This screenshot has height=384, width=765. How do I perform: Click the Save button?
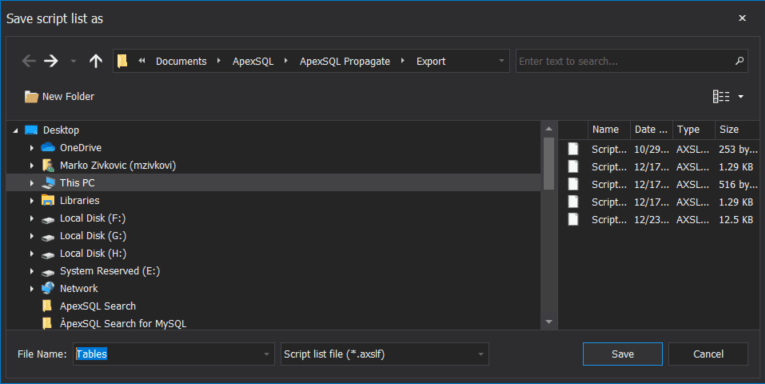(623, 354)
